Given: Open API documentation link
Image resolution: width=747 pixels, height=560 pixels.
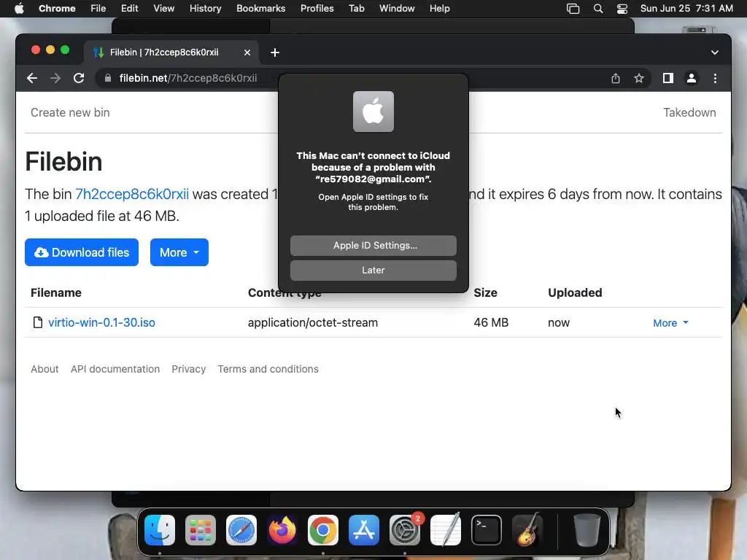Looking at the screenshot, I should (x=115, y=369).
